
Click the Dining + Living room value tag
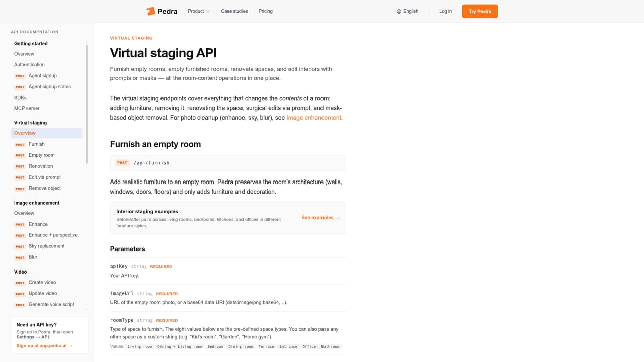[180, 346]
